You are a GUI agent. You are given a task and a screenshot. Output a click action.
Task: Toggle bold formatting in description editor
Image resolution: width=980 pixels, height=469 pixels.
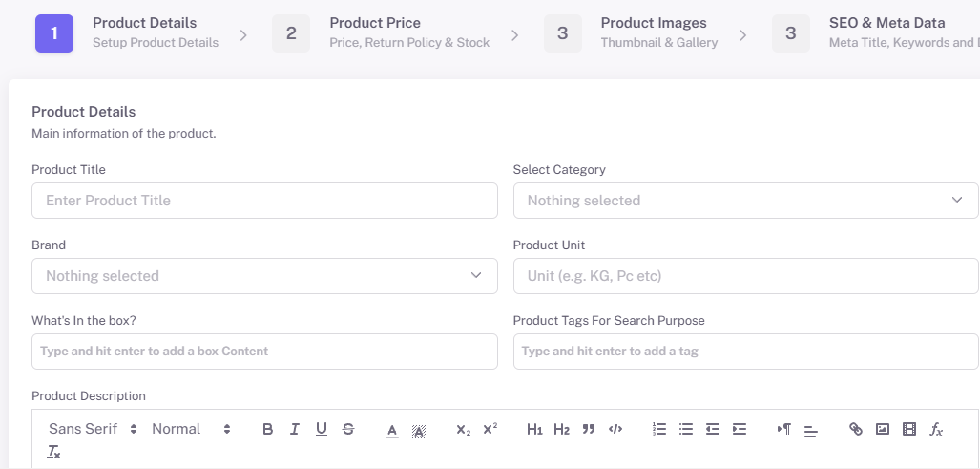267,429
